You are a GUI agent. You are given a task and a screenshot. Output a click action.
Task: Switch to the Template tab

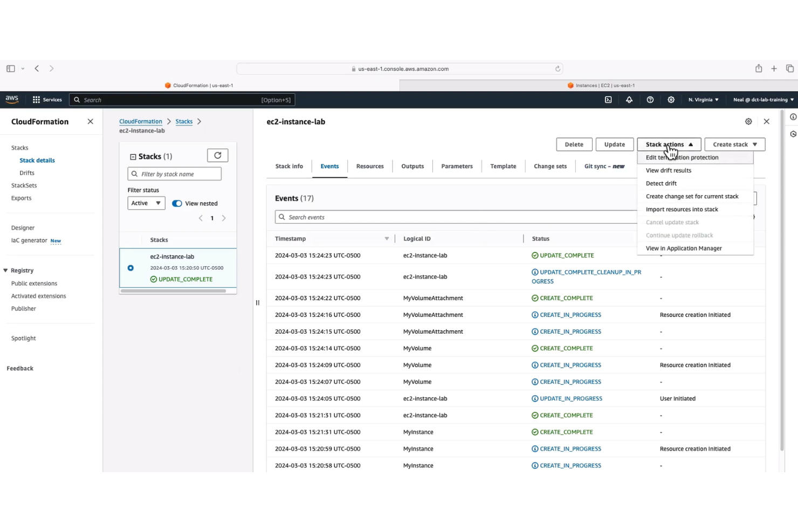pyautogui.click(x=503, y=167)
